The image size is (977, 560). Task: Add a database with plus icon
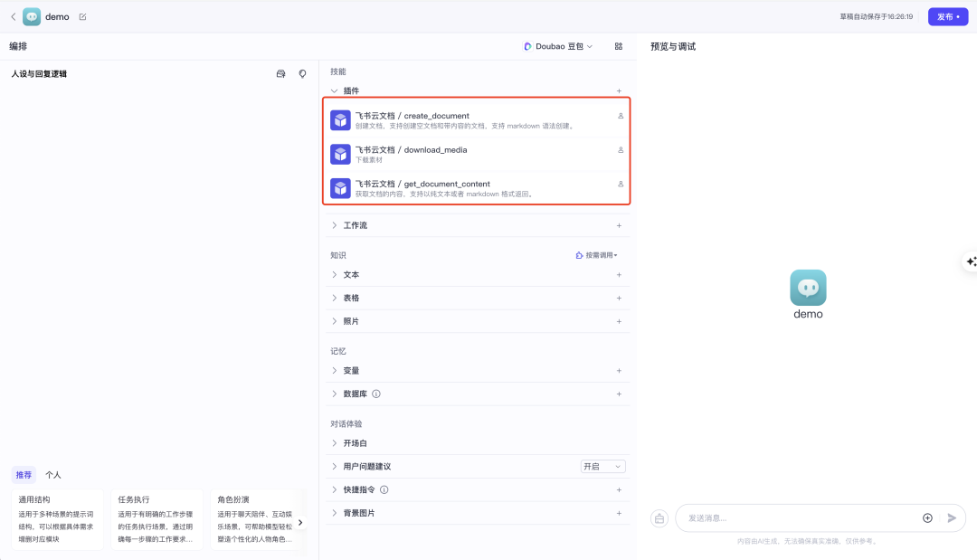click(619, 394)
